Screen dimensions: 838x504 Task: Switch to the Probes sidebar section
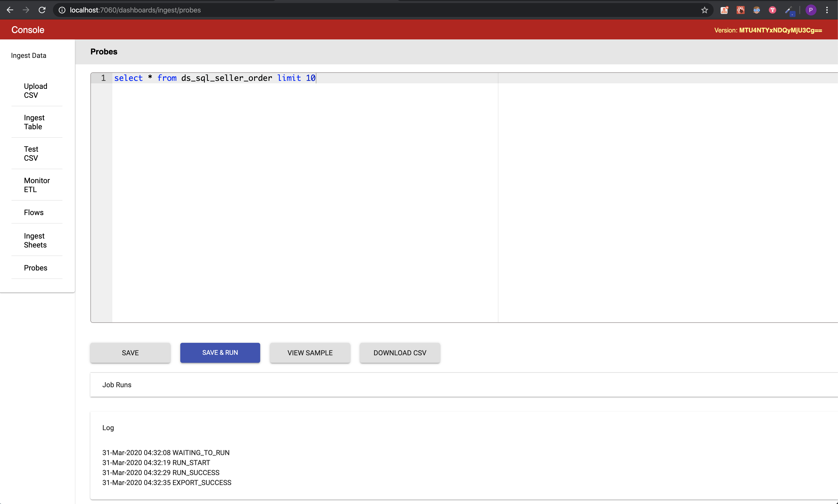[35, 268]
